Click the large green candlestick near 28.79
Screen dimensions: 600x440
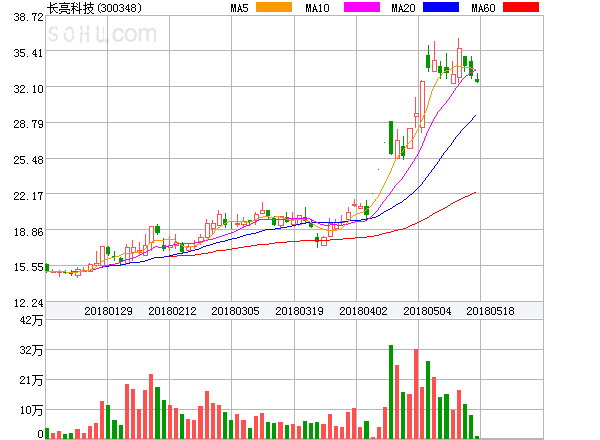coord(391,138)
